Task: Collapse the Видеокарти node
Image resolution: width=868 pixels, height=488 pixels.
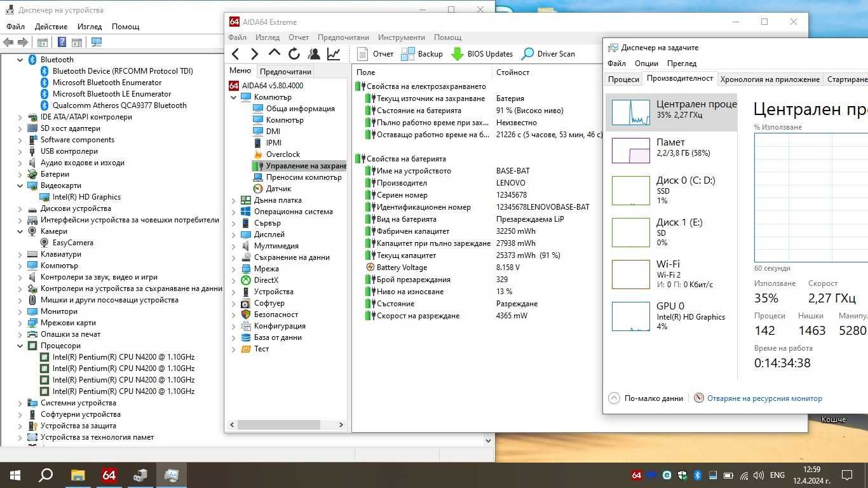Action: pos(20,186)
